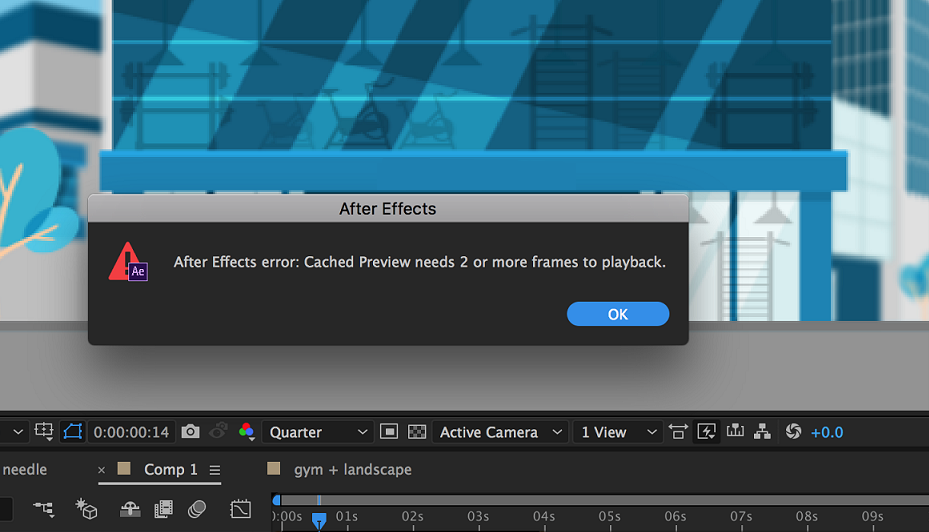929x532 pixels.
Task: Click the current time 0:00:00:14 field
Action: click(131, 432)
